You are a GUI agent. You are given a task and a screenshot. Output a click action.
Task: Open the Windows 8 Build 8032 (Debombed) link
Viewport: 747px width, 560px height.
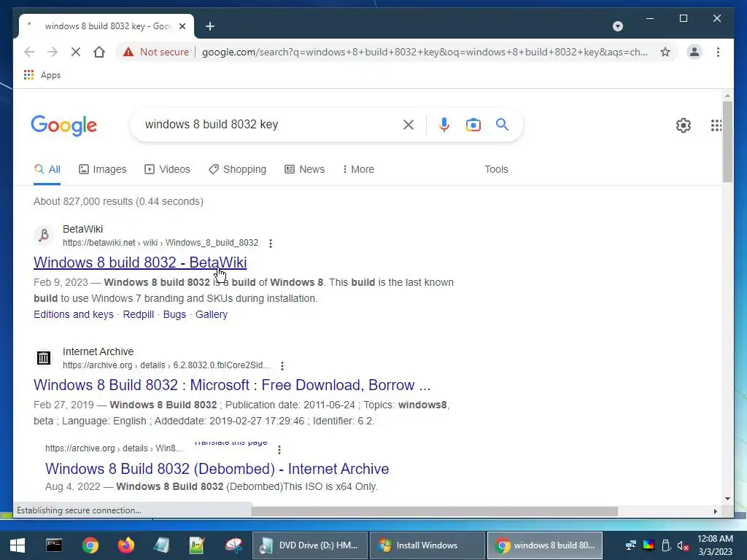pyautogui.click(x=217, y=469)
